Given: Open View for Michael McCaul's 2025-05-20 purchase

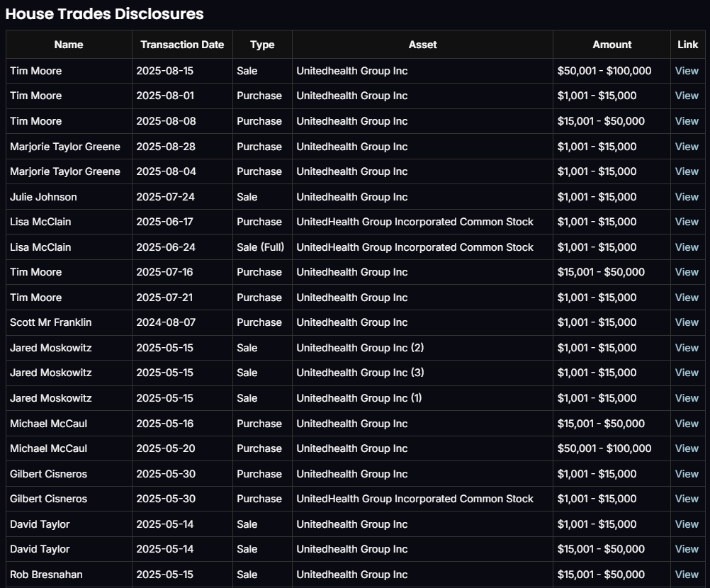Looking at the screenshot, I should 687,448.
